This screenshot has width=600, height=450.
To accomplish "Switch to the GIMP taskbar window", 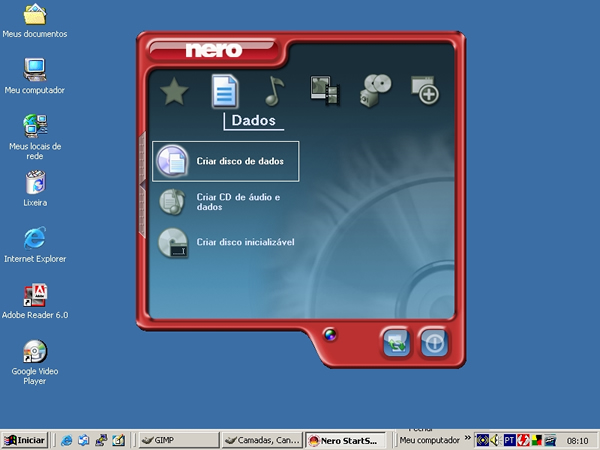I will [x=179, y=440].
